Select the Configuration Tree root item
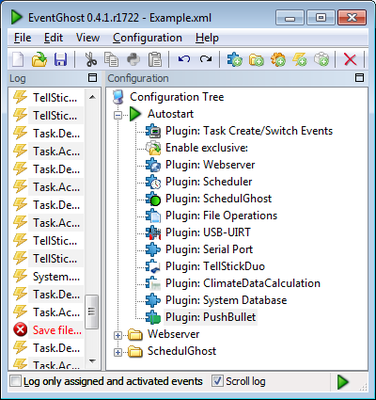 click(x=177, y=97)
